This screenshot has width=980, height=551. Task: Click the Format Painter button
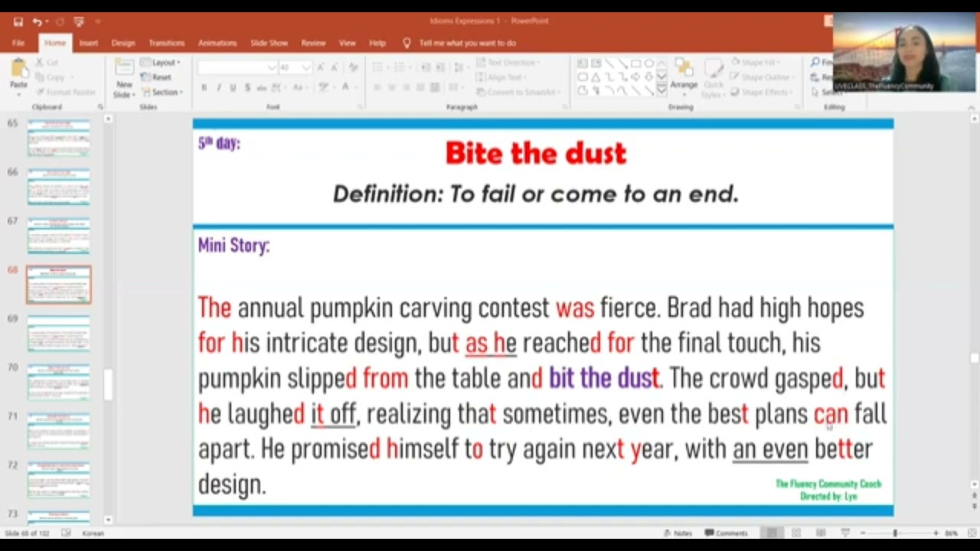point(66,92)
